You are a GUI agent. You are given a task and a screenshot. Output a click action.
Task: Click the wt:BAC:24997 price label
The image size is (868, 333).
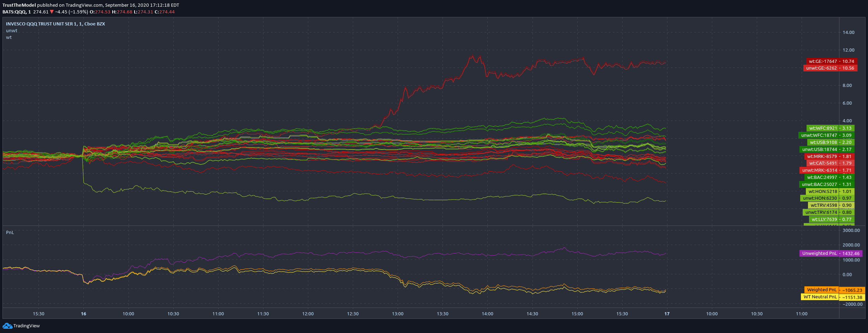tap(822, 177)
